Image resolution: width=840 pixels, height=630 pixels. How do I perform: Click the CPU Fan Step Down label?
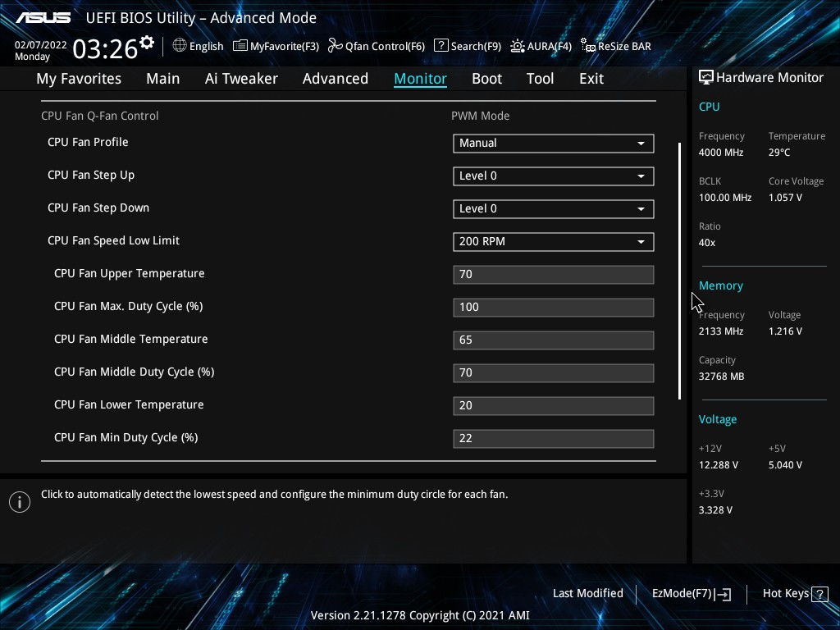click(98, 208)
